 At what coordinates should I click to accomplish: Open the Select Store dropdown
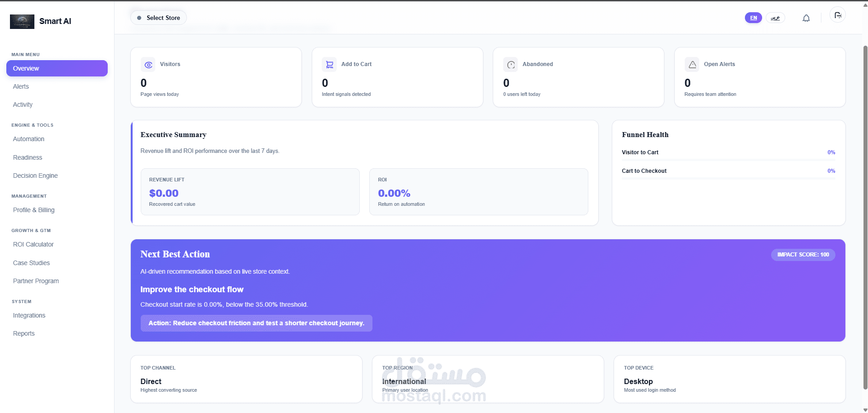pos(158,18)
